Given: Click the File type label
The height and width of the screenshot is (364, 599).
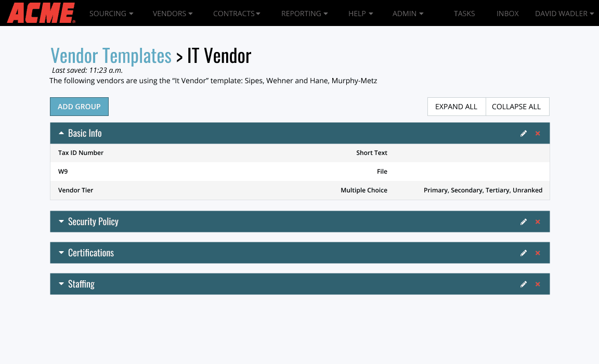Looking at the screenshot, I should pos(382,172).
